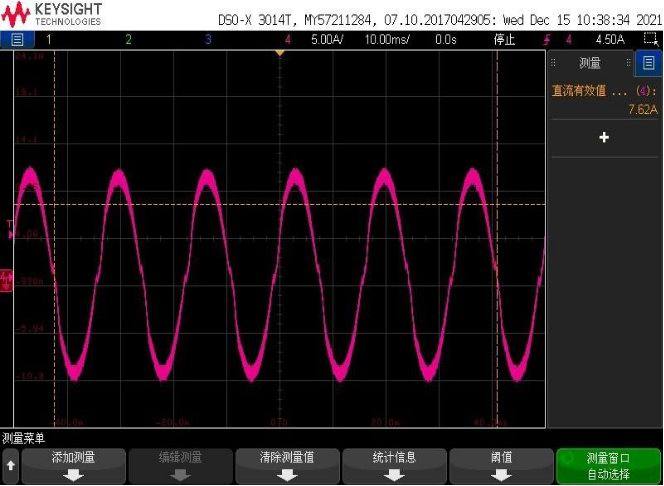The width and height of the screenshot is (664, 486).
Task: Open the sidebar list icon beside 测量
Action: (648, 63)
